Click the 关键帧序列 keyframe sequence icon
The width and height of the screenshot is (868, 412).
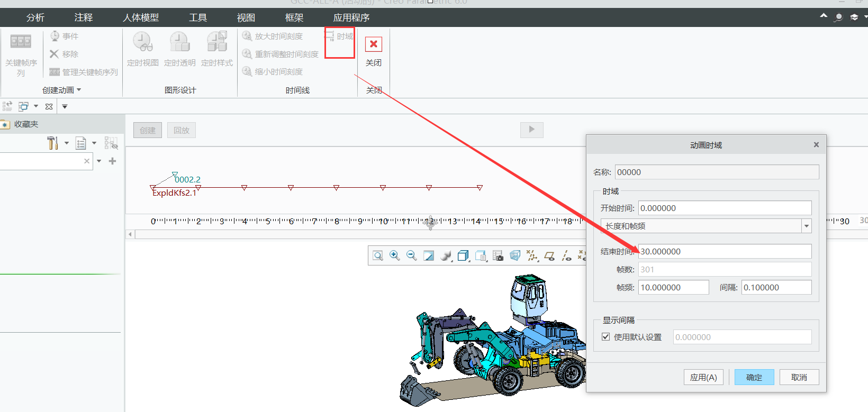click(21, 41)
